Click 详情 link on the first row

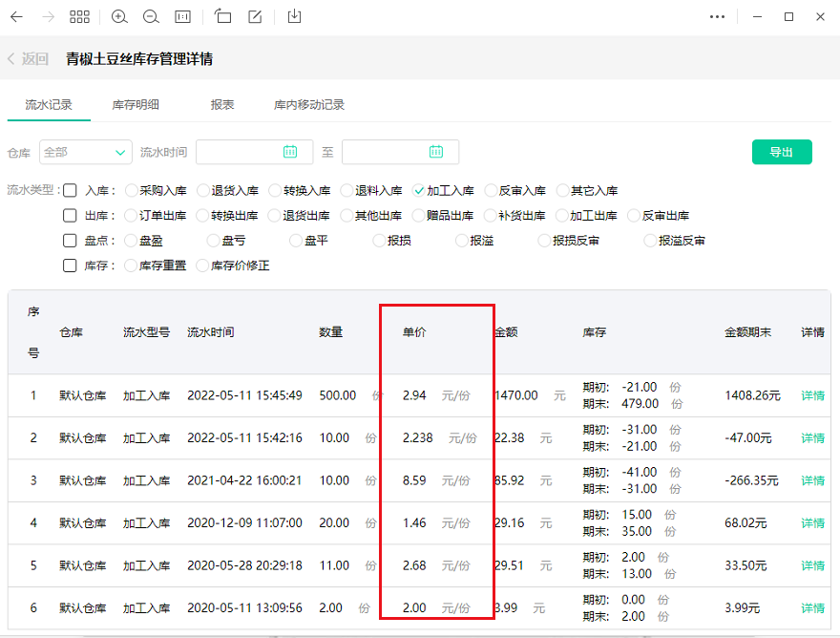click(x=810, y=394)
